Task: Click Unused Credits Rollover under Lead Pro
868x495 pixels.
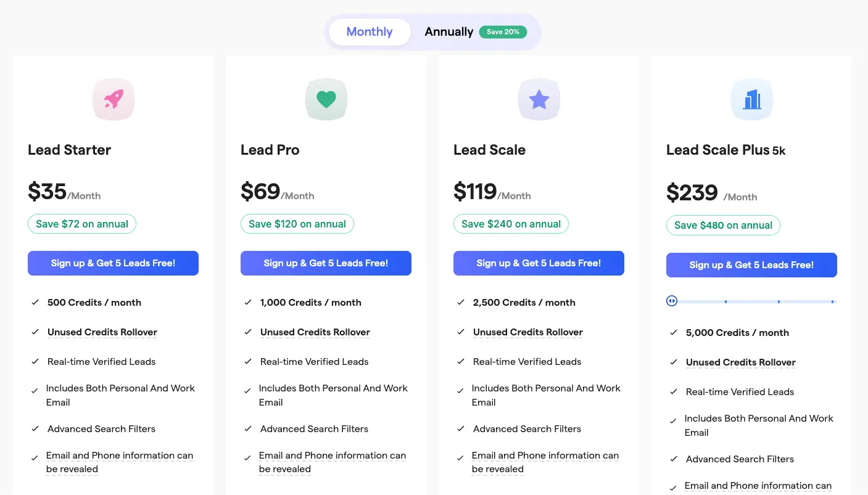Action: point(315,332)
